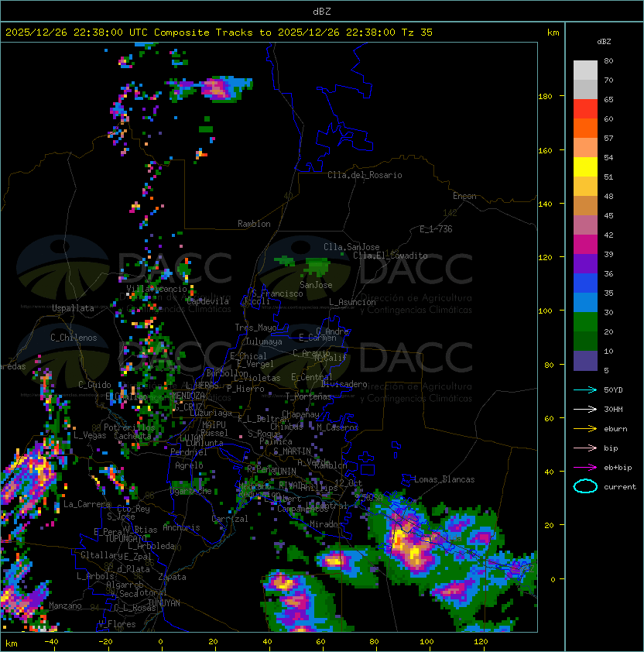This screenshot has width=644, height=652.
Task: Click the cyan 50YD arrow in legend
Action: (x=585, y=389)
